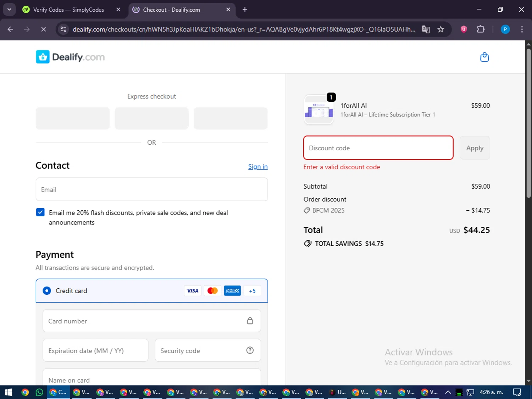The width and height of the screenshot is (532, 399).
Task: Click the Express checkout heading
Action: click(151, 96)
